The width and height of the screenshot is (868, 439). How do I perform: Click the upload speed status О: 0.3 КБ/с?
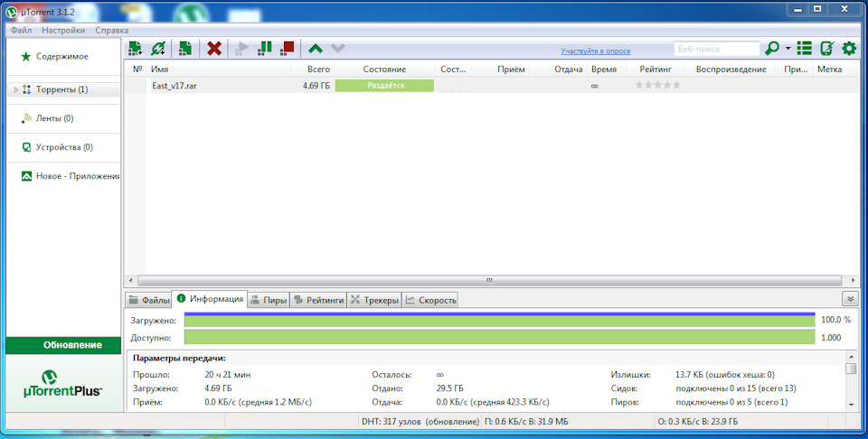point(697,421)
